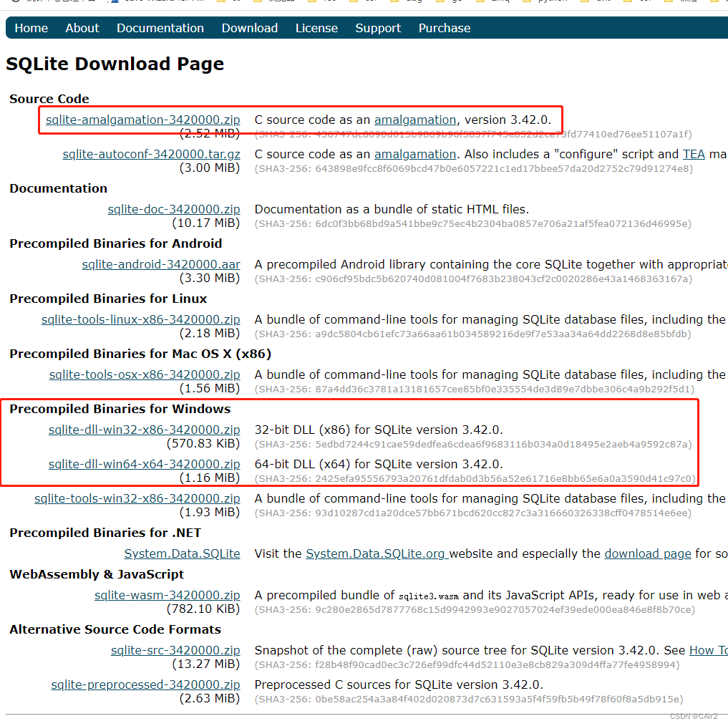The height and width of the screenshot is (726, 728).
Task: Click Precompiled Binaries for .NET heading
Action: 105,533
